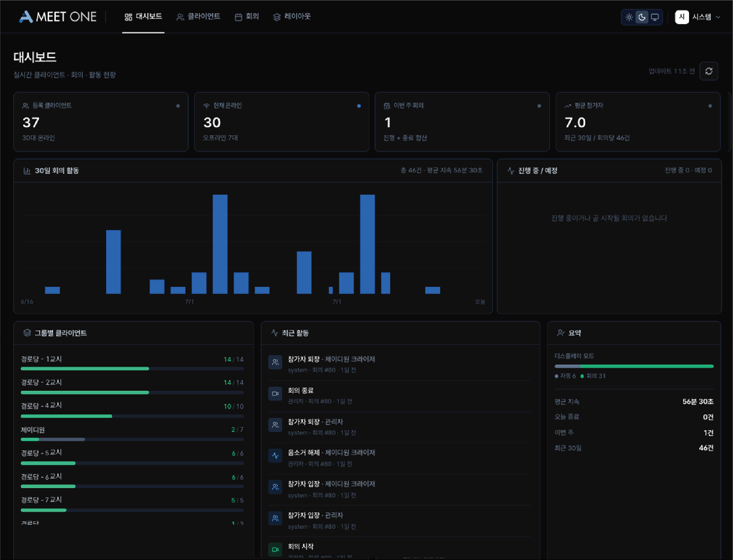733x560 pixels.
Task: Switch to light theme sun icon
Action: 629,17
